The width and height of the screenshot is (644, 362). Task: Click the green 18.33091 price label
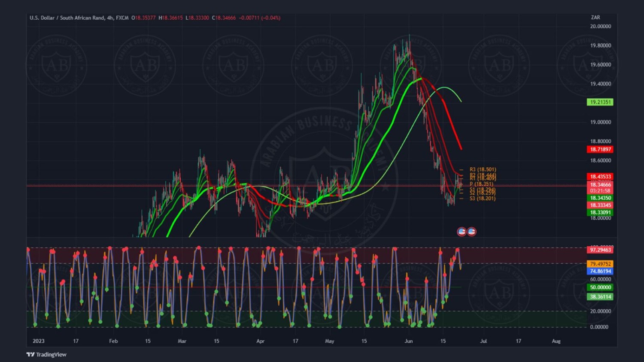[600, 213]
